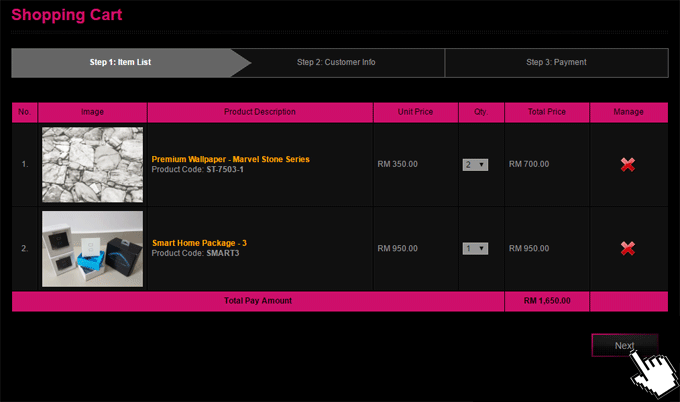The height and width of the screenshot is (402, 680).
Task: Click the Shopping Cart heading
Action: (x=68, y=15)
